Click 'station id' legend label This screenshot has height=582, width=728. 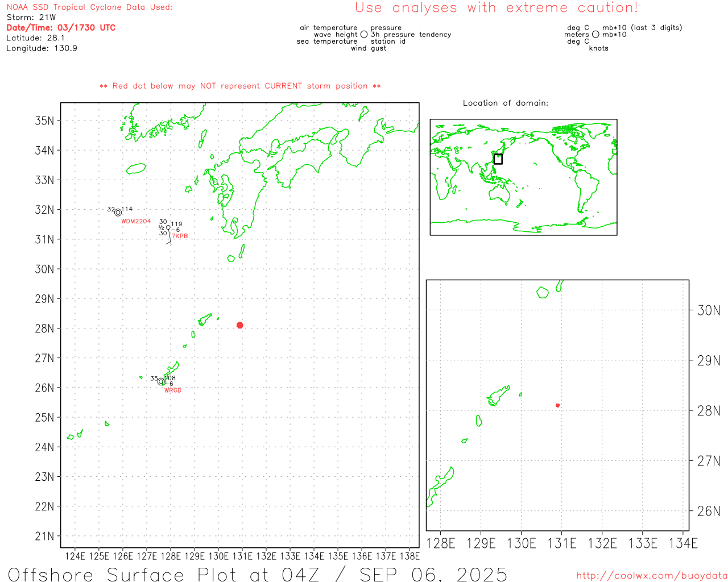(x=388, y=41)
